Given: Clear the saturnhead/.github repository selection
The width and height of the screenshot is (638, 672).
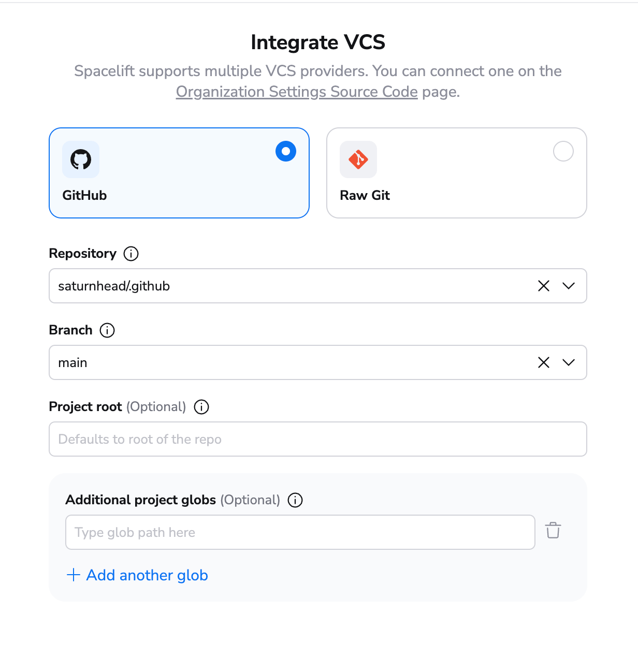Looking at the screenshot, I should (543, 286).
